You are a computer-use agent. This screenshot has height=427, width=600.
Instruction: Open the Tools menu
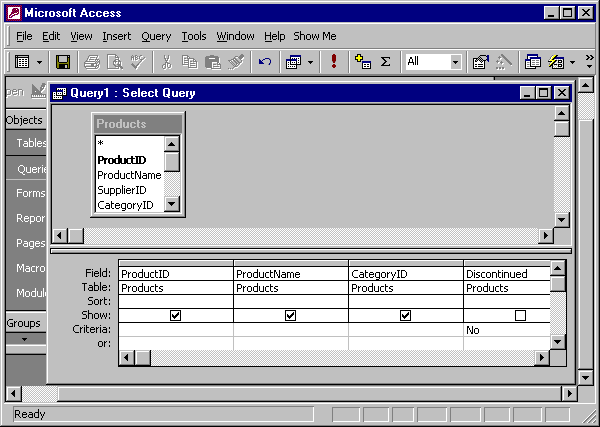(194, 36)
